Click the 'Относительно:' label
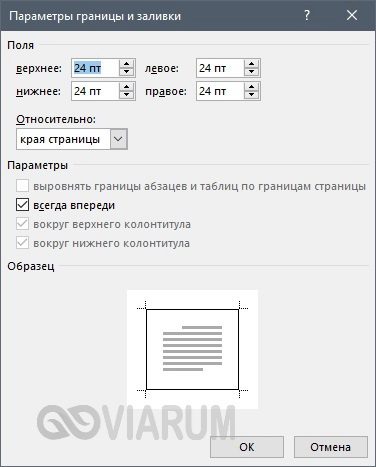The height and width of the screenshot is (467, 376). click(56, 119)
